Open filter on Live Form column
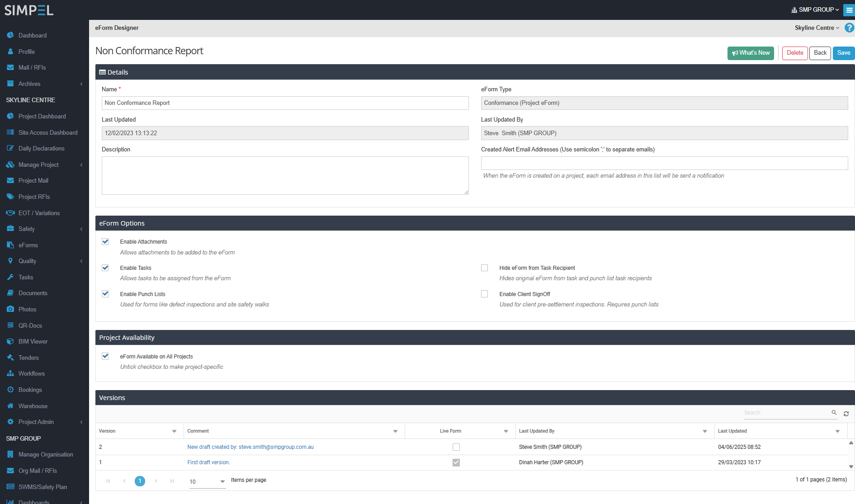 click(506, 431)
